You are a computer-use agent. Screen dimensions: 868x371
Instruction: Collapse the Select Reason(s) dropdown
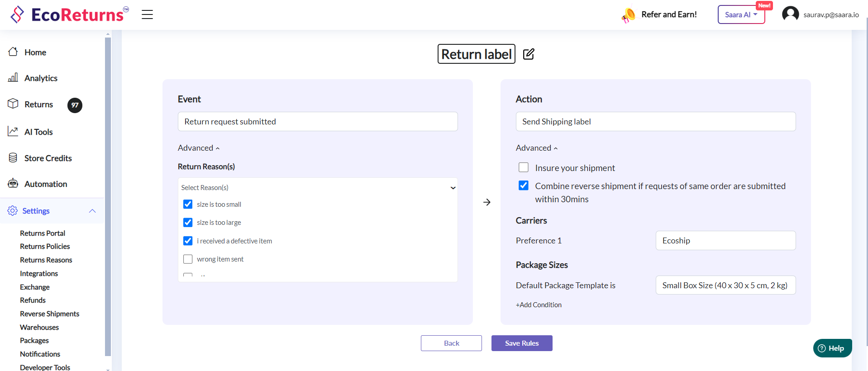pyautogui.click(x=453, y=188)
